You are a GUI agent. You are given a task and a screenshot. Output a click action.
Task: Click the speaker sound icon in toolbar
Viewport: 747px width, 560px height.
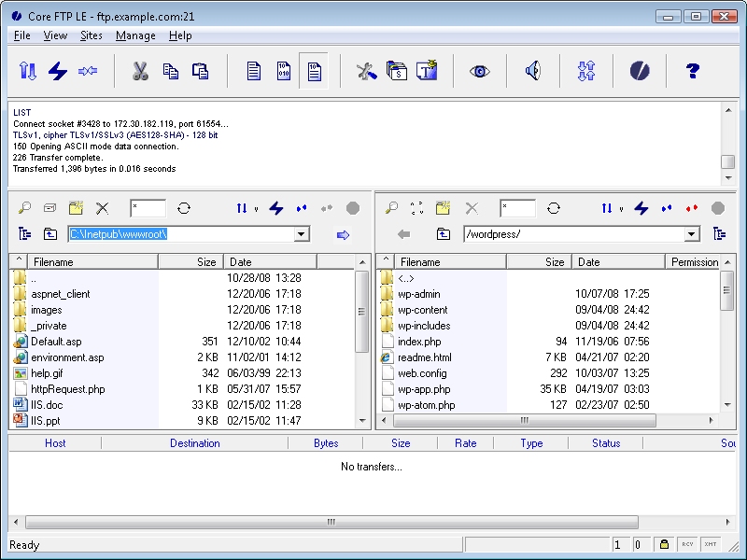tap(533, 71)
